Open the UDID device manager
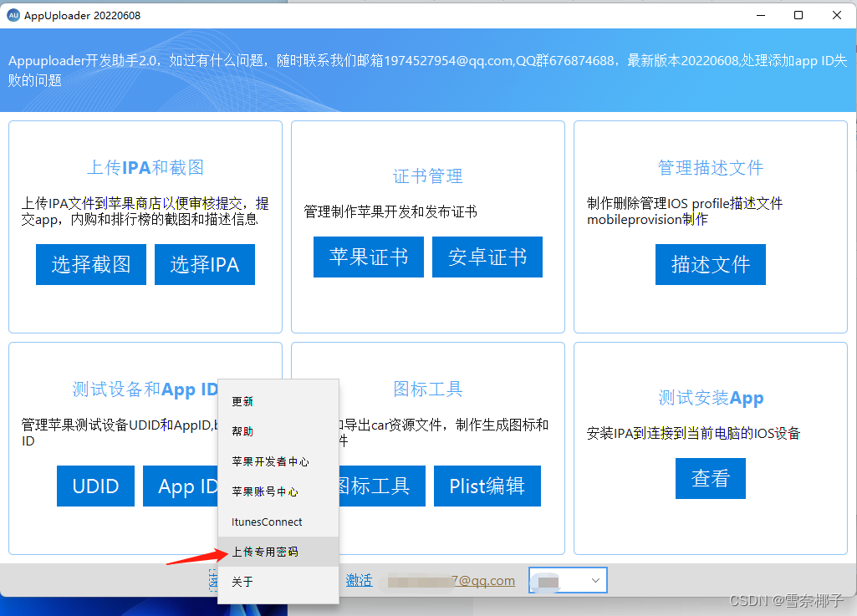The height and width of the screenshot is (616, 857). [94, 486]
